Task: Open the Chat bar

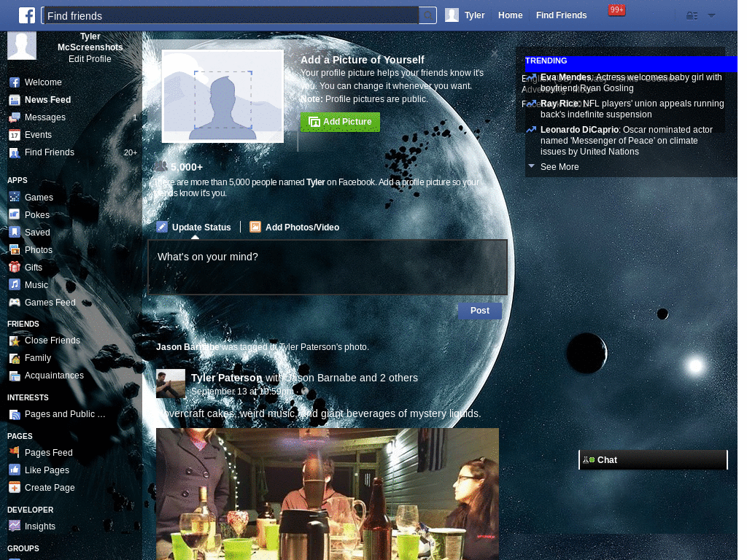Action: pyautogui.click(x=653, y=460)
